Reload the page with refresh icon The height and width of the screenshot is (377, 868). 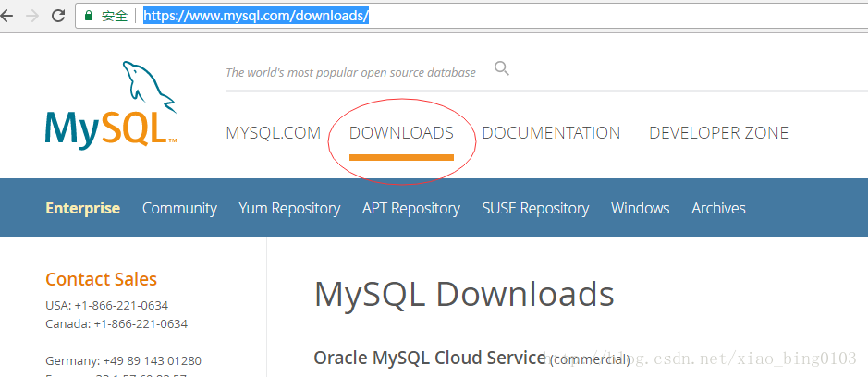point(58,16)
